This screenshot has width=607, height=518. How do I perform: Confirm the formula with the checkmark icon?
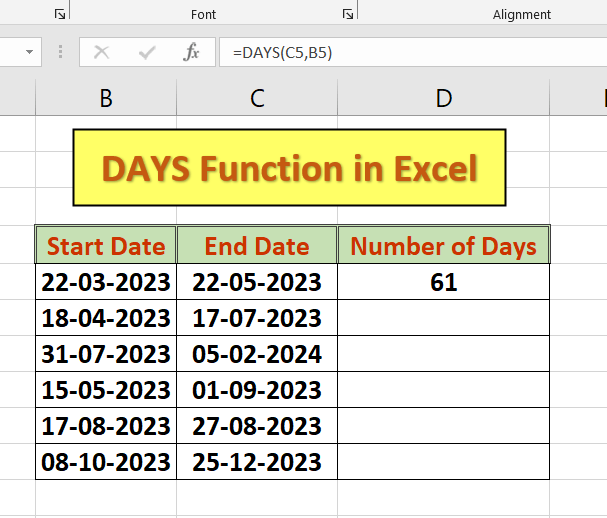tap(147, 52)
